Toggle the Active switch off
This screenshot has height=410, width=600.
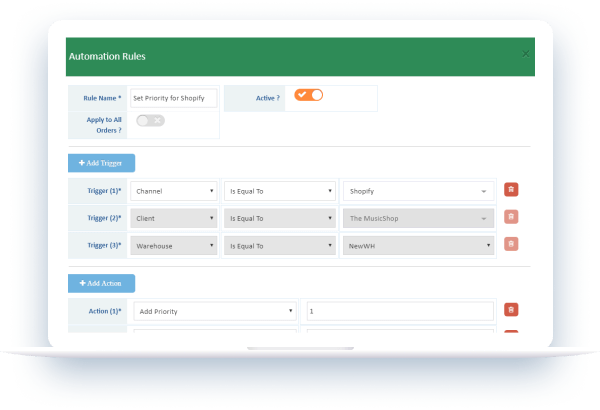(308, 95)
